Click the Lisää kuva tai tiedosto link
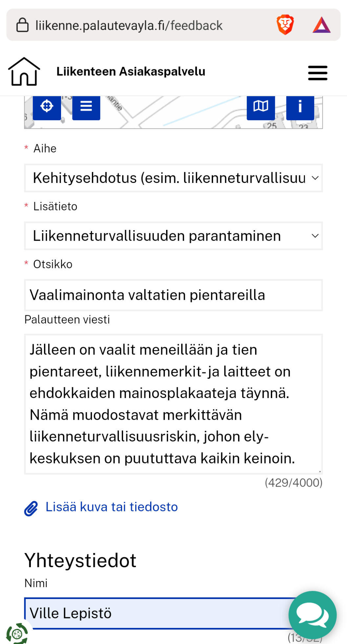Screen dimensions: 347x644 click(x=112, y=507)
